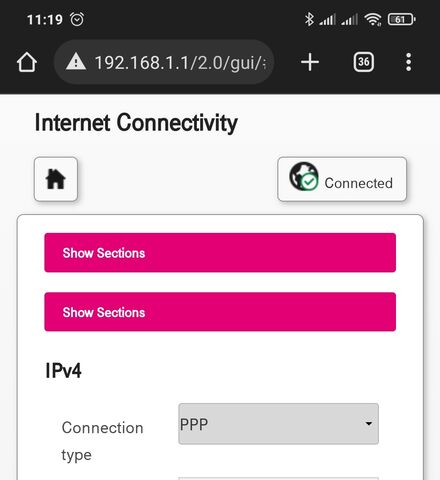Image resolution: width=440 pixels, height=480 pixels.
Task: Tap the alarm clock status icon
Action: (77, 19)
